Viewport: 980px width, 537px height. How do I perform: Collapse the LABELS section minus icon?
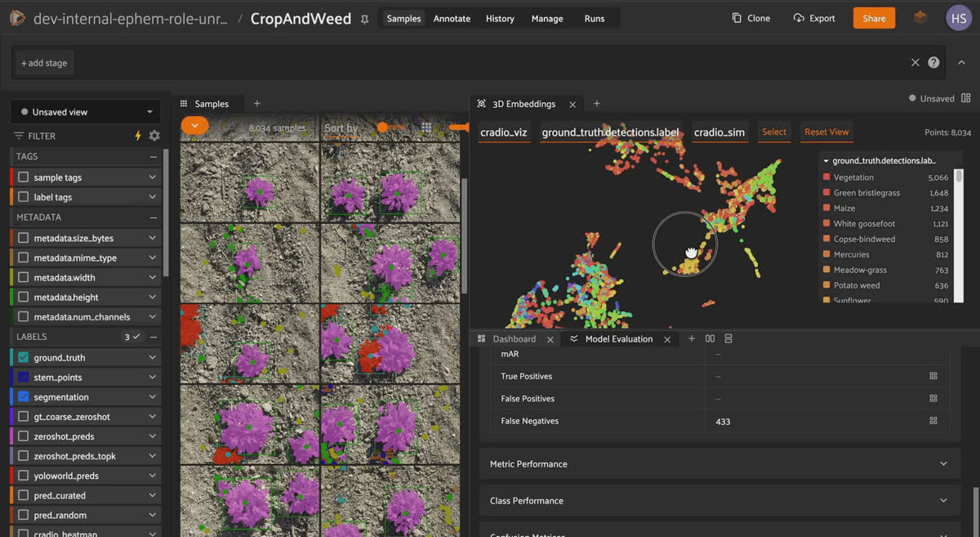(153, 337)
